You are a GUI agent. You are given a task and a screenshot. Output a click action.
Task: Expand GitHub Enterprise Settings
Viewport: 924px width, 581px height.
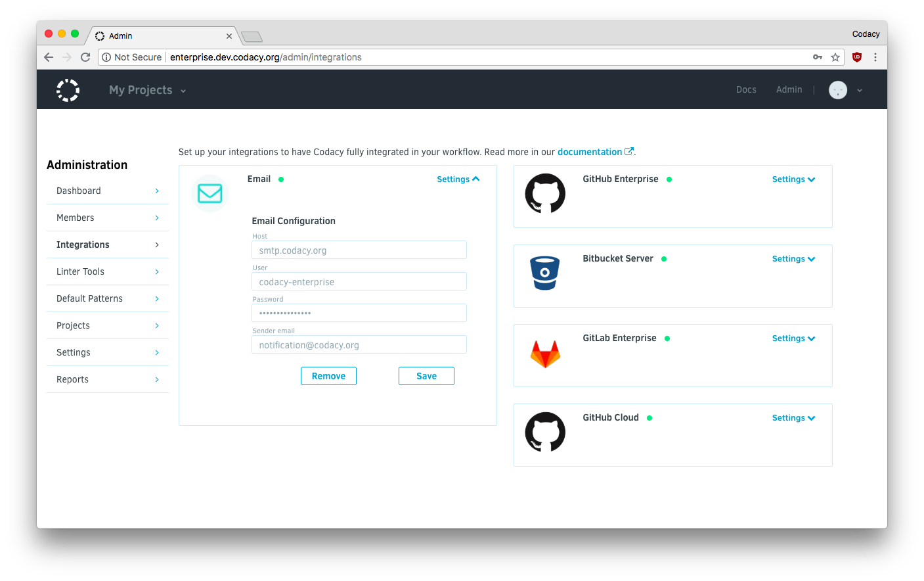coord(793,179)
